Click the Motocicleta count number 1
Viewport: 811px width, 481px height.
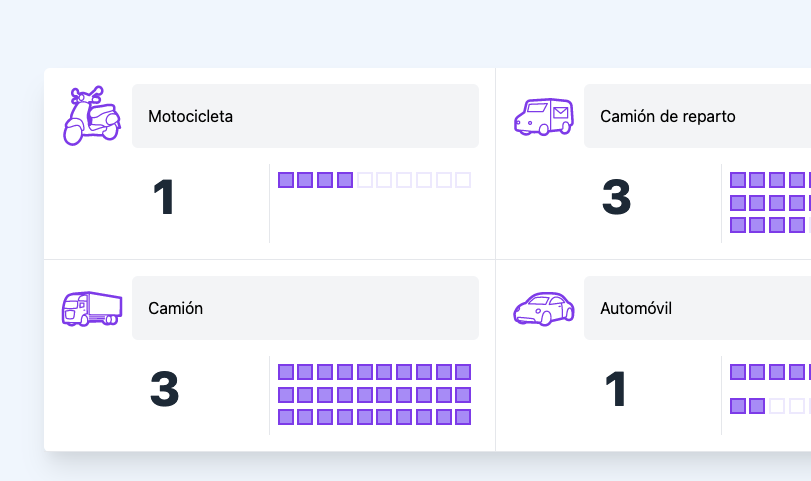pos(164,198)
